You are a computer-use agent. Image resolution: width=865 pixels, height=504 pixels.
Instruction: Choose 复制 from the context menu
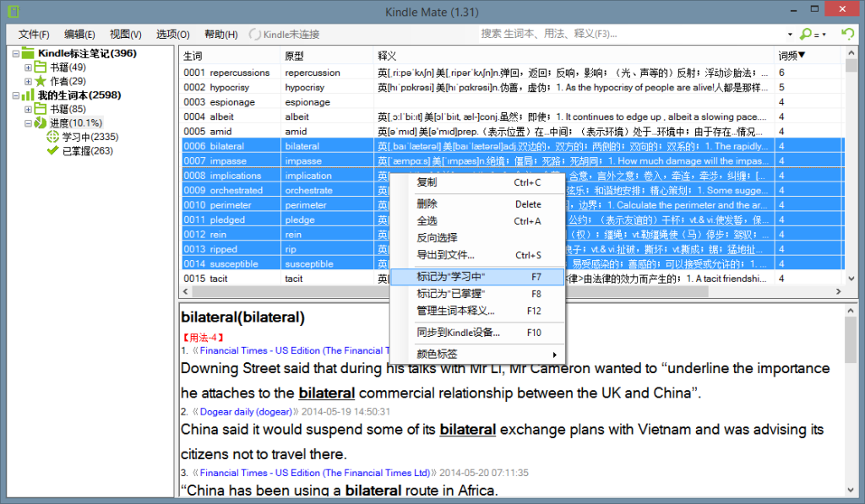click(x=478, y=182)
